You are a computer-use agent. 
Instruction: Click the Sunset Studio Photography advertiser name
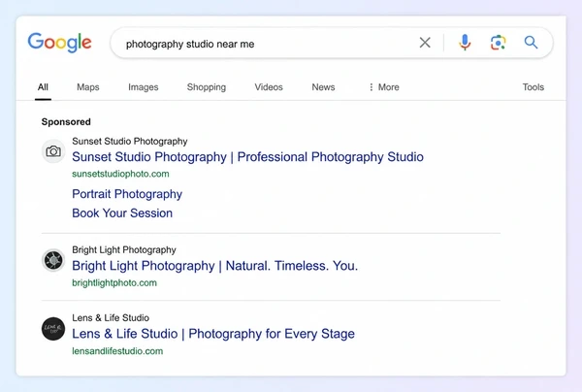coord(130,142)
